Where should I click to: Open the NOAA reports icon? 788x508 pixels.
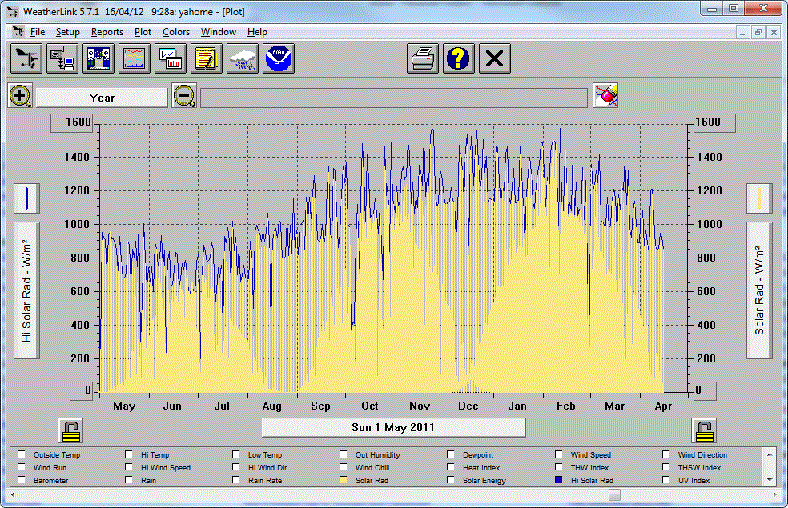coord(279,58)
